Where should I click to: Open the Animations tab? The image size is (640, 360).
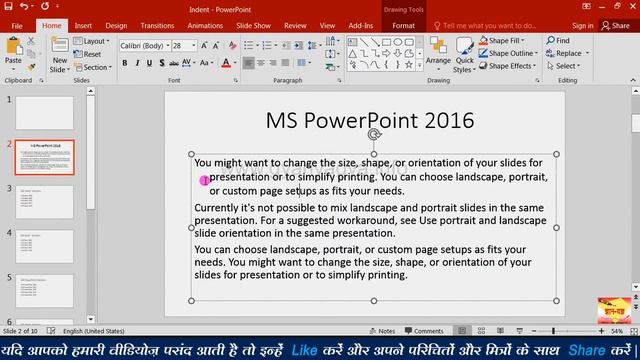tap(205, 25)
